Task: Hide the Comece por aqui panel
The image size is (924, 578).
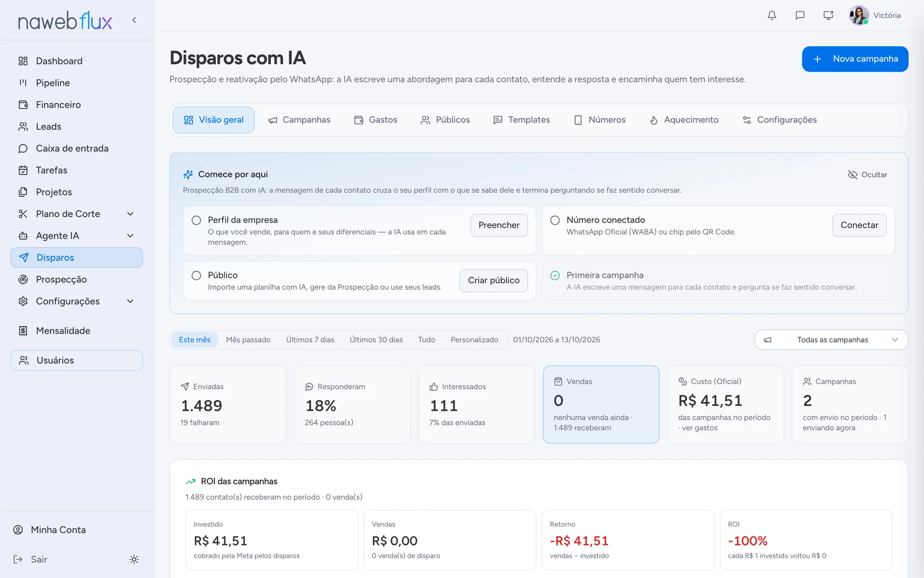Action: (867, 175)
